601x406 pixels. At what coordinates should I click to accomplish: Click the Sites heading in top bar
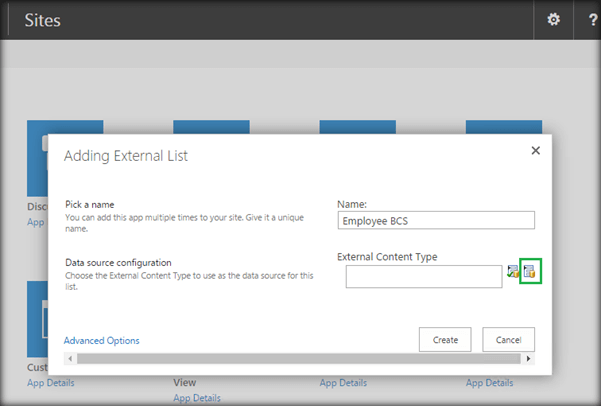coord(43,19)
